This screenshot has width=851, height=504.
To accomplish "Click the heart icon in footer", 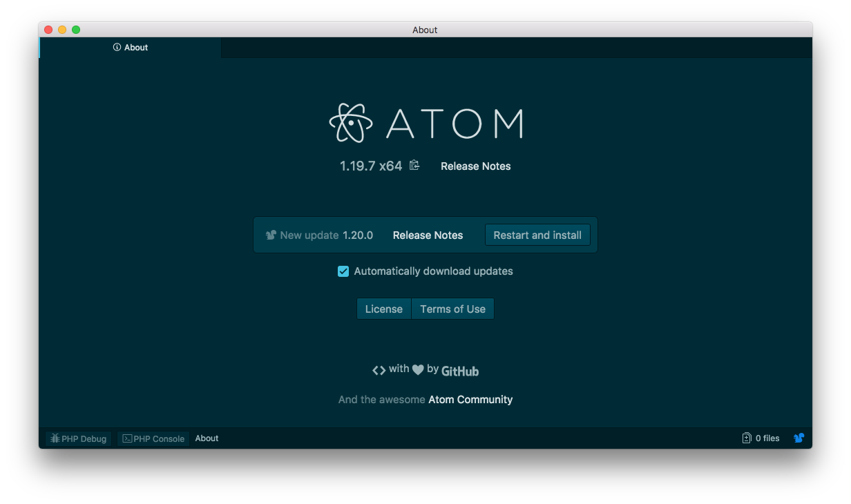I will (418, 370).
